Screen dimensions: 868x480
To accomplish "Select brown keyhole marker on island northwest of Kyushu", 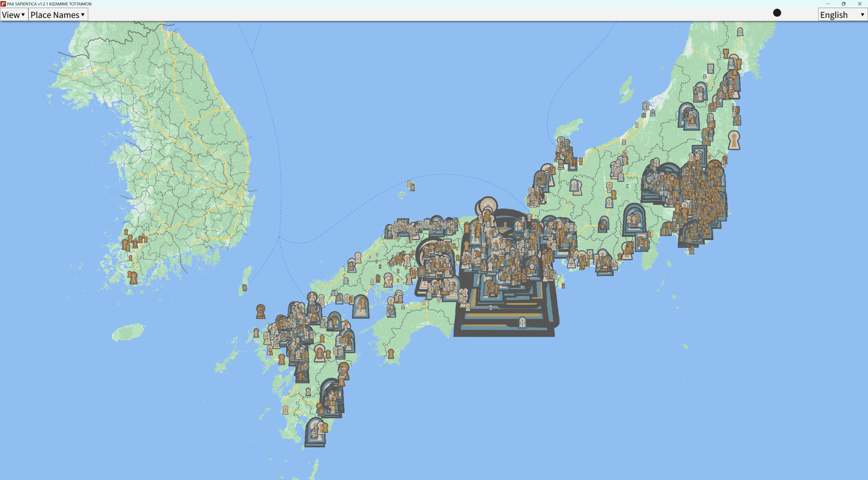I will [x=260, y=311].
